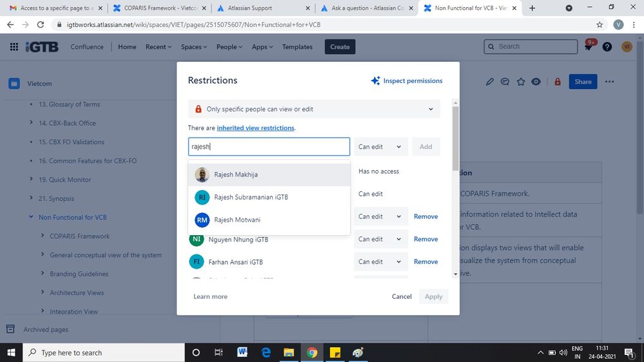Open the Chrome profile avatar
Image resolution: width=644 pixels, height=362 pixels.
pyautogui.click(x=618, y=24)
